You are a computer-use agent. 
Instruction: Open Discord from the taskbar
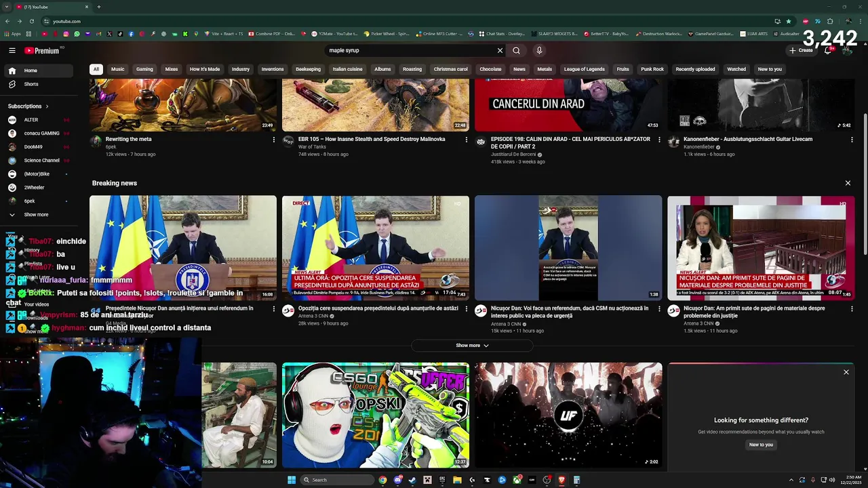pos(397,480)
